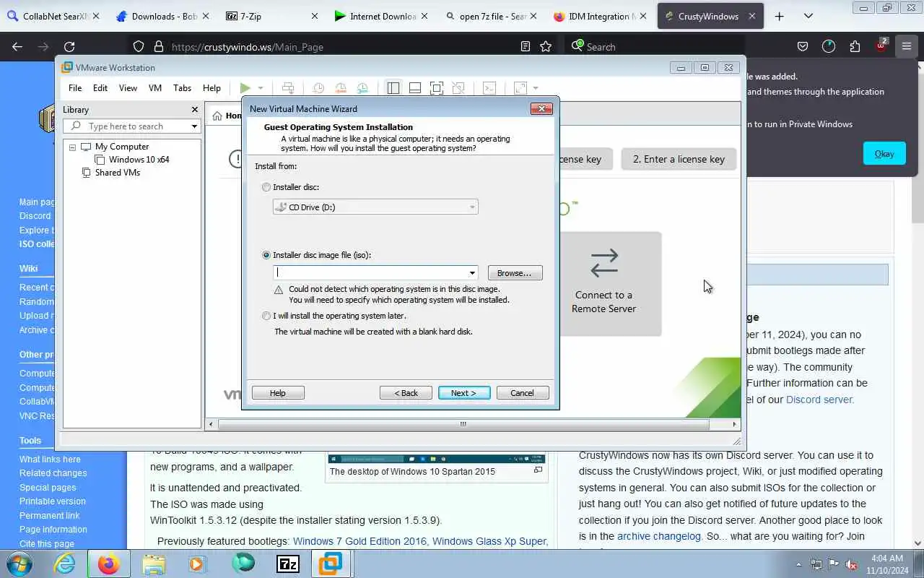Bookmark this page with the star icon

pos(546,46)
